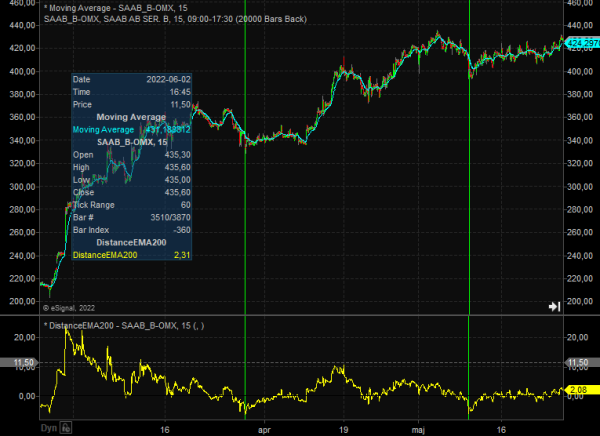Jump to latest bar with scroll-to-end arrow
Screen dimensions: 600x436
tap(554, 307)
